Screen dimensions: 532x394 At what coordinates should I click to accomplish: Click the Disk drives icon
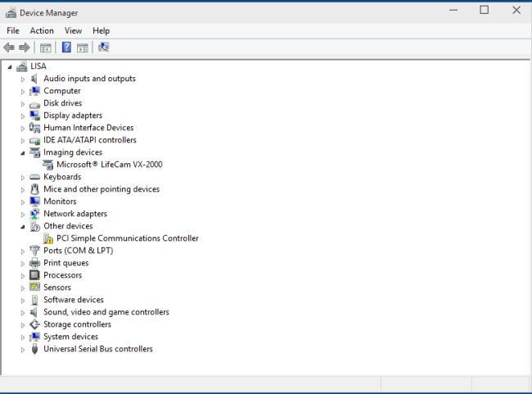[x=34, y=104]
